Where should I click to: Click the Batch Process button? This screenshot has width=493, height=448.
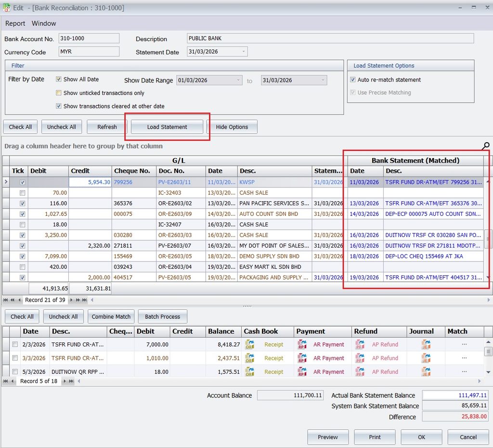163,316
